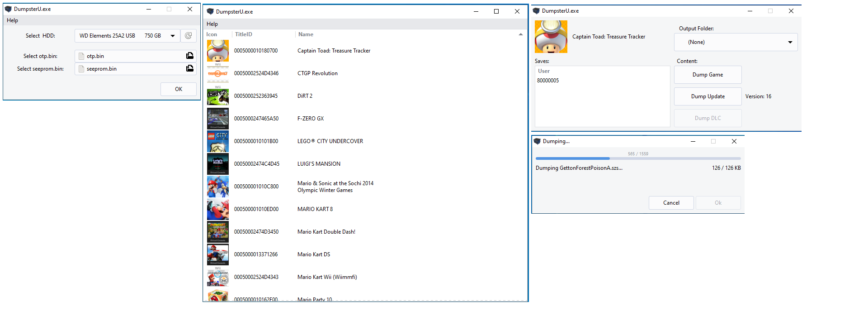Select Mario Kart DS name
The height and width of the screenshot is (326, 868).
click(314, 254)
